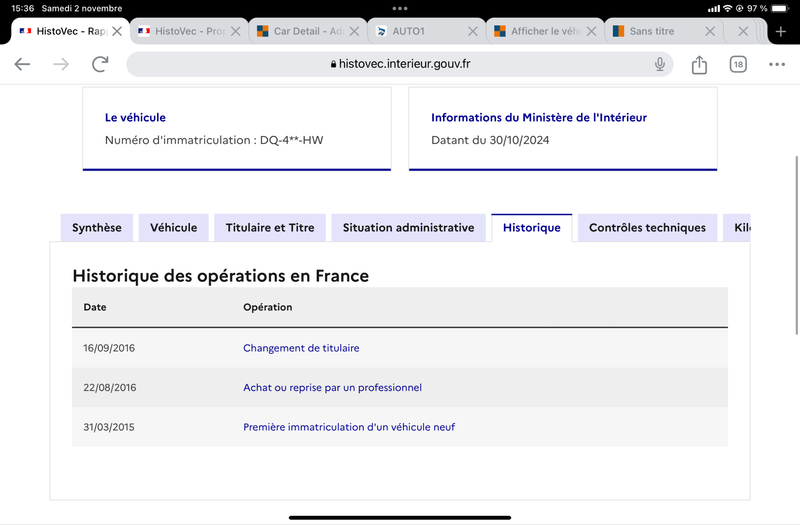Viewport: 800px width, 525px height.
Task: Show the Situation administrative tab
Action: tap(408, 228)
